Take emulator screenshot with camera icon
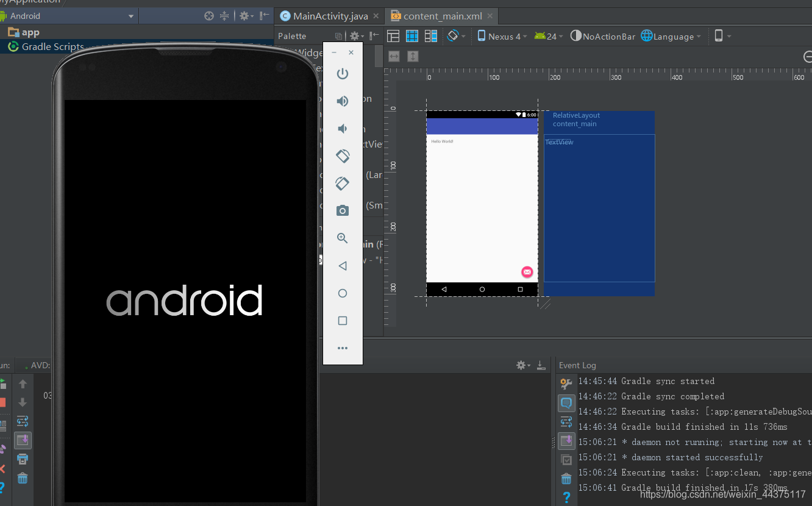This screenshot has height=506, width=812. (x=343, y=211)
